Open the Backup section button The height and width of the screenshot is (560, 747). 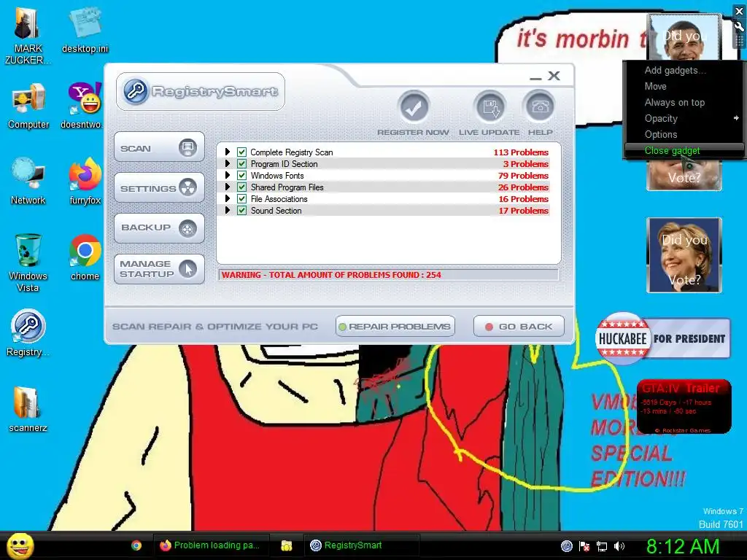tap(159, 228)
